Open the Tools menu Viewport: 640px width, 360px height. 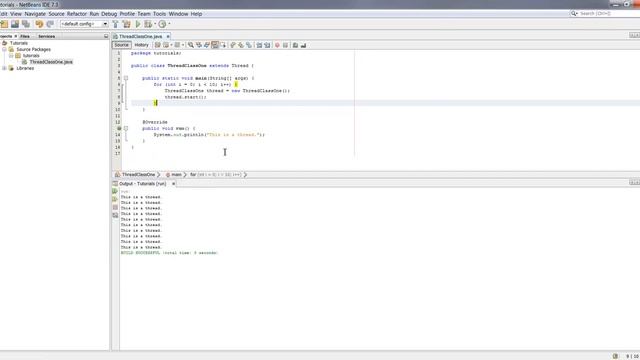[159, 14]
